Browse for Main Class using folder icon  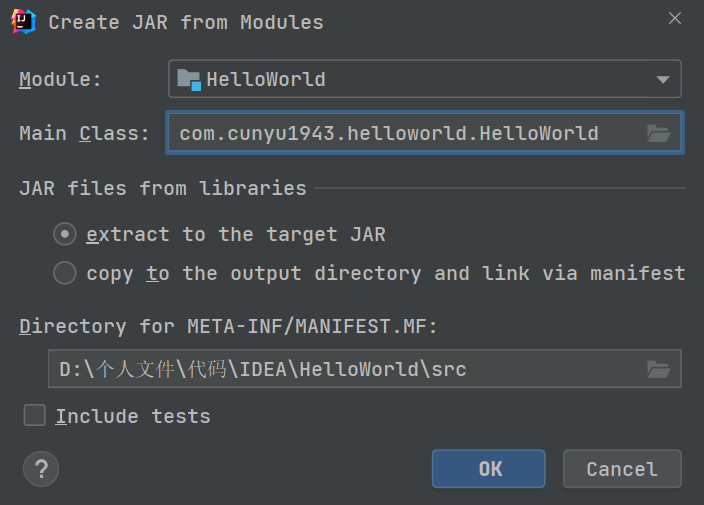point(658,133)
